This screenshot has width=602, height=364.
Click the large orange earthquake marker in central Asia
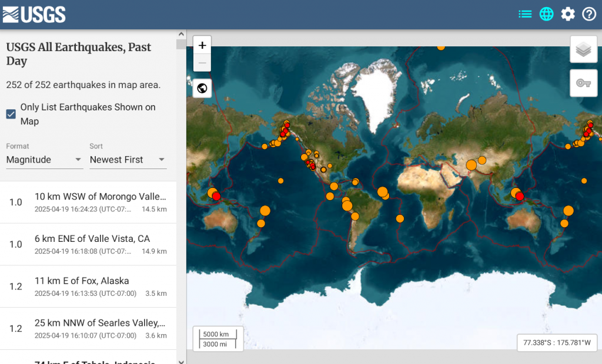(x=471, y=166)
